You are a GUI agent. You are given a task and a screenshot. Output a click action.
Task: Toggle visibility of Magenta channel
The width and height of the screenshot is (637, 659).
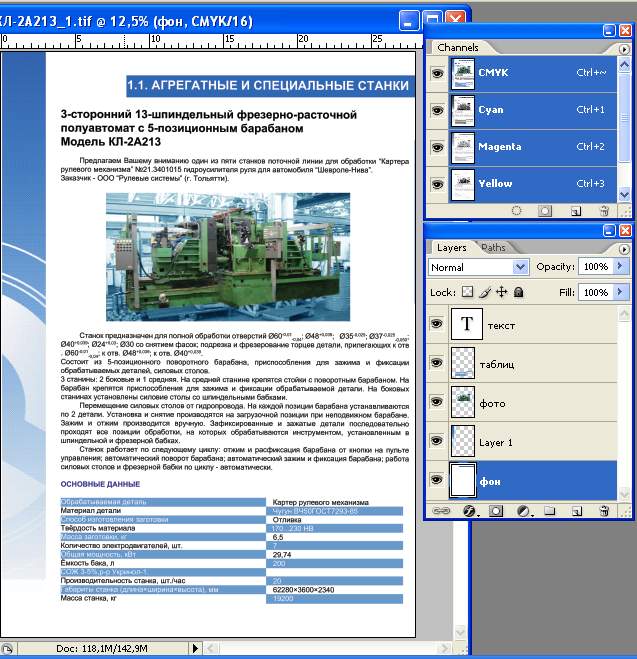[x=437, y=147]
